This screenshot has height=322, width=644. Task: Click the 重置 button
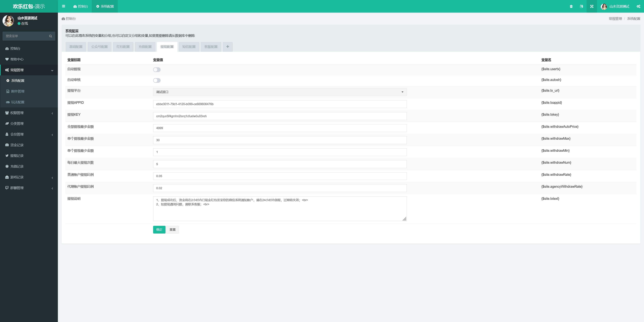pyautogui.click(x=172, y=229)
